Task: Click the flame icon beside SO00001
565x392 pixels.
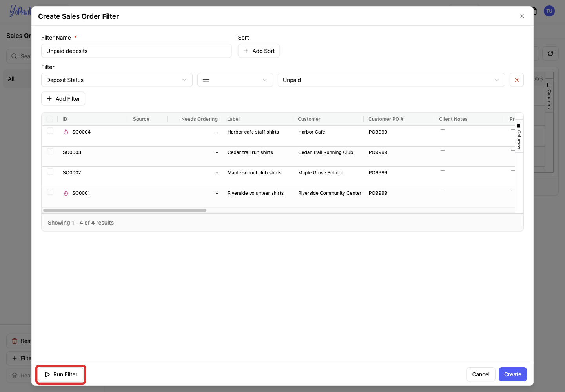Action: click(66, 193)
